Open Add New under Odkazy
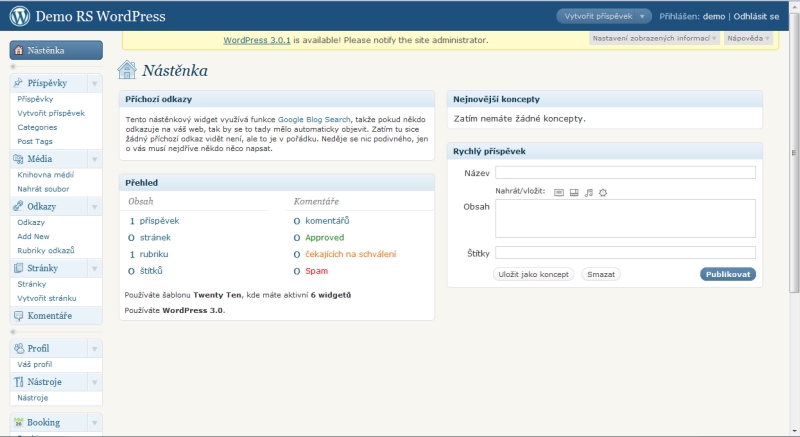800x437 pixels. tap(33, 236)
